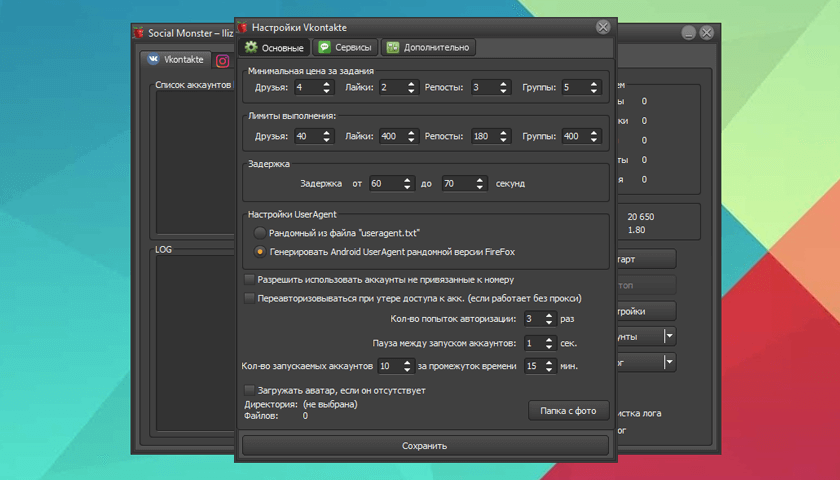Adjust stepper of Задержка от 60

tap(408, 184)
